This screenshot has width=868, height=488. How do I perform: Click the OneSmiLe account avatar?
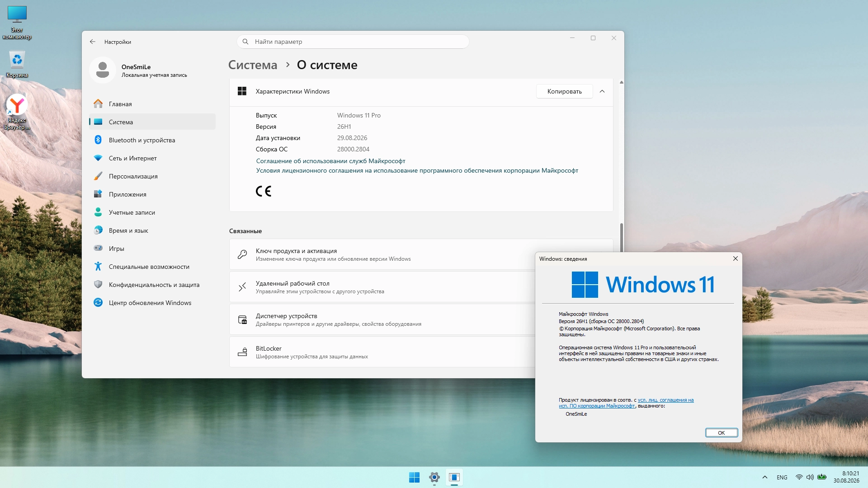103,70
